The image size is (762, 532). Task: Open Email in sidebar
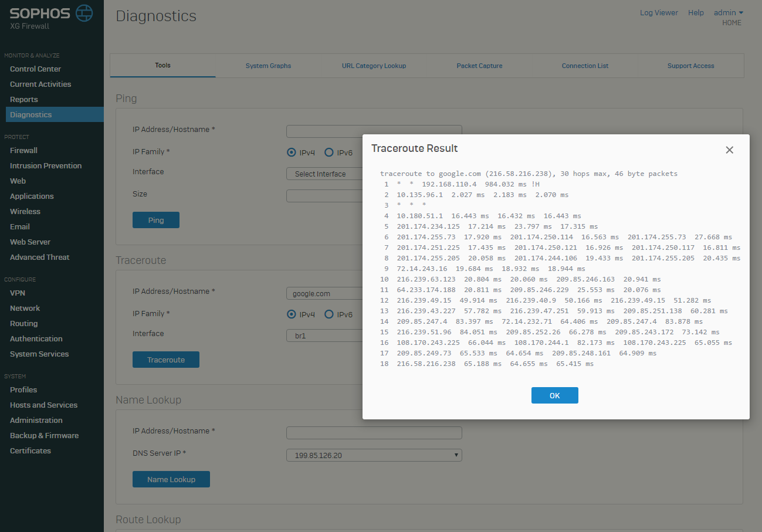pos(20,226)
